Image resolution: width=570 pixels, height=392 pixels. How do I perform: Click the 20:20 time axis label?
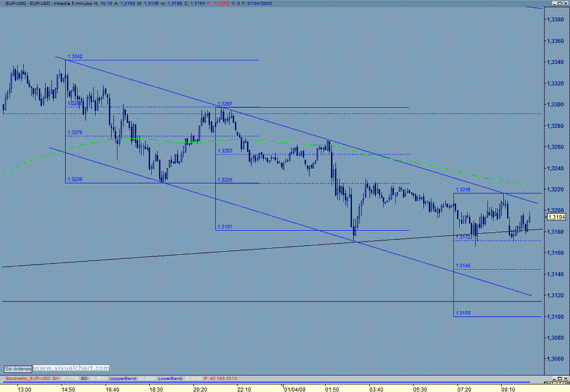point(200,389)
